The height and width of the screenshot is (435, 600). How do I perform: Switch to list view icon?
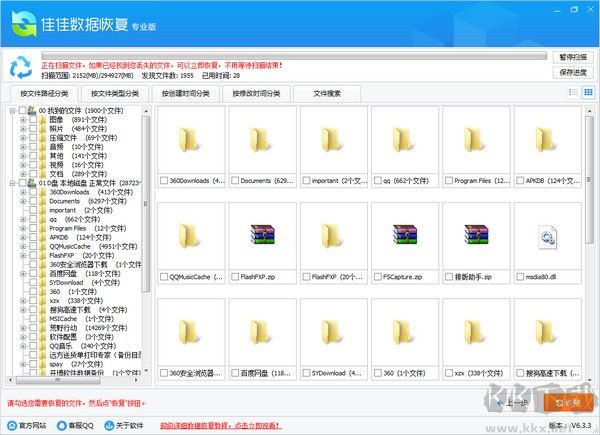(573, 92)
